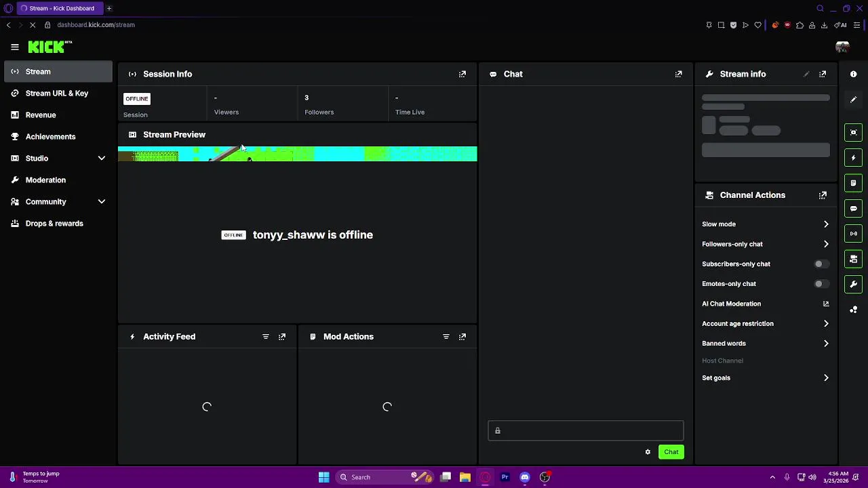This screenshot has width=868, height=488.
Task: Open Mod Actions filter options
Action: (446, 337)
